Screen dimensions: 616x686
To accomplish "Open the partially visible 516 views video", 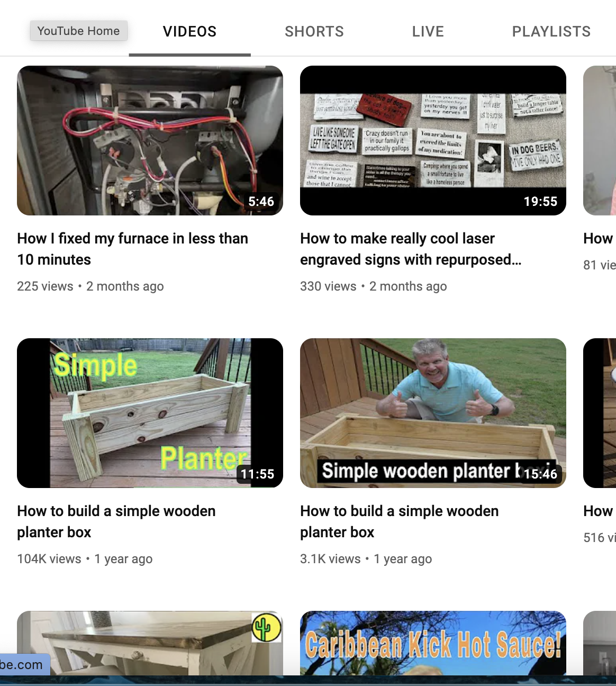I will pyautogui.click(x=600, y=413).
